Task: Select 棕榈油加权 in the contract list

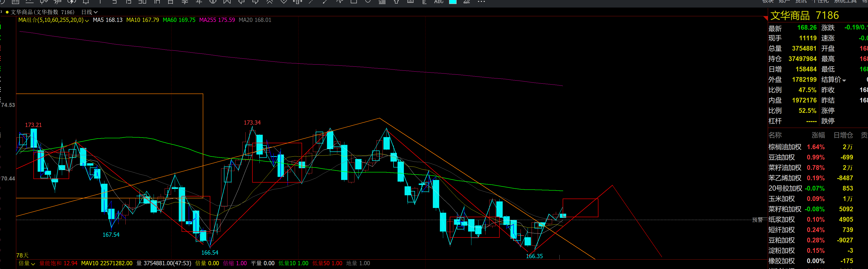Action: [785, 147]
